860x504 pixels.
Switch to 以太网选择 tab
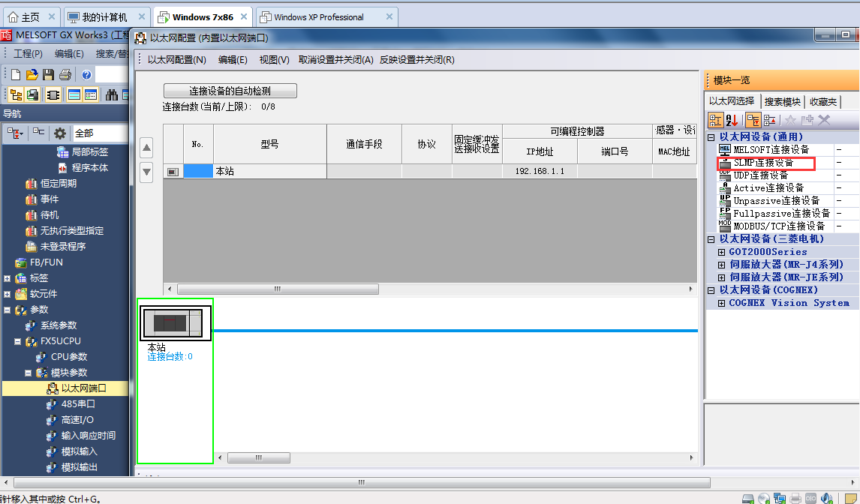tap(732, 101)
